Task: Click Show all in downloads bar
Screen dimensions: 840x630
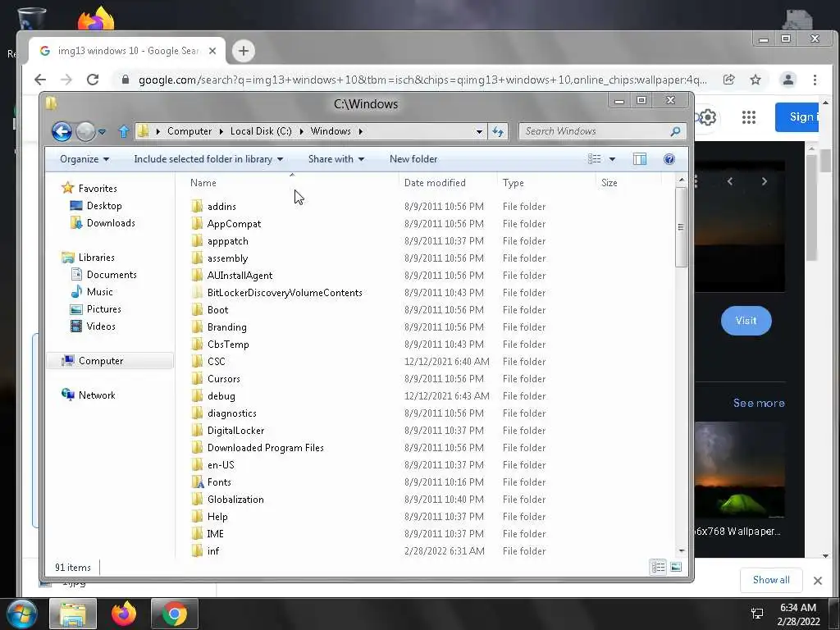Action: [x=771, y=580]
